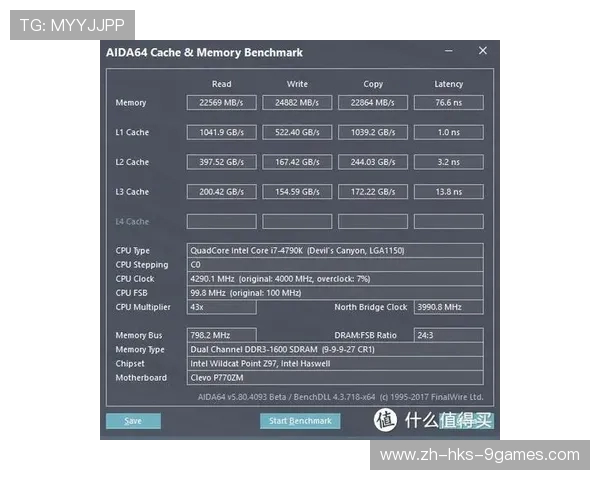Click the Memory Read result 22569 MB/s
The image size is (600, 480).
221,103
